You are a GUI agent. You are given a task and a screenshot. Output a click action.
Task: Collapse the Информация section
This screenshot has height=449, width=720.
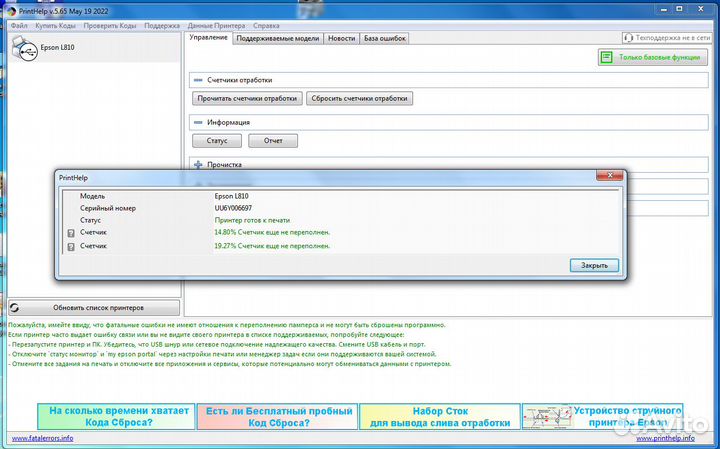point(198,123)
